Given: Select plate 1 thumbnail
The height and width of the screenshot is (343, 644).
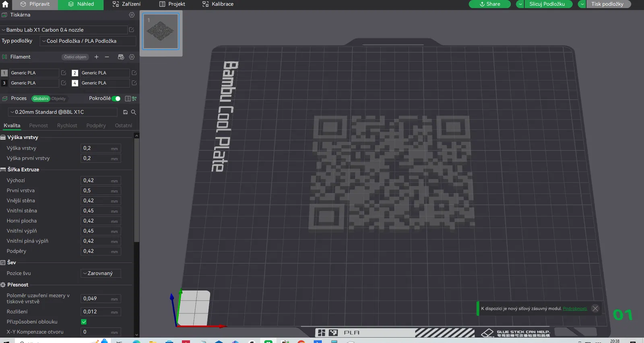Looking at the screenshot, I should (161, 31).
